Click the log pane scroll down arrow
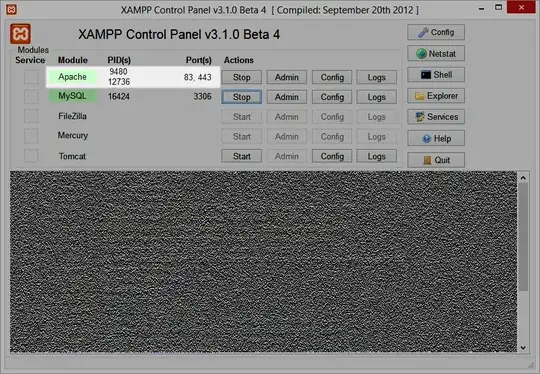The height and width of the screenshot is (374, 540). pyautogui.click(x=523, y=347)
